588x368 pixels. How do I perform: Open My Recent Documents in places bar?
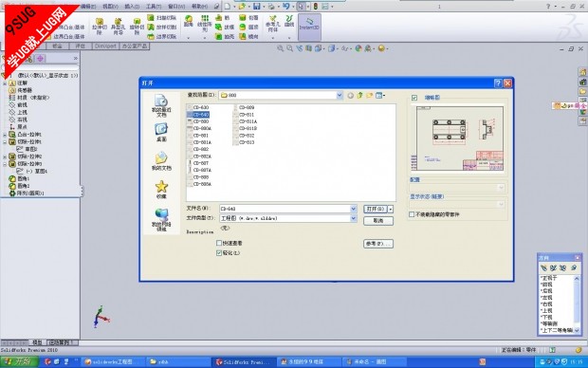(x=161, y=105)
